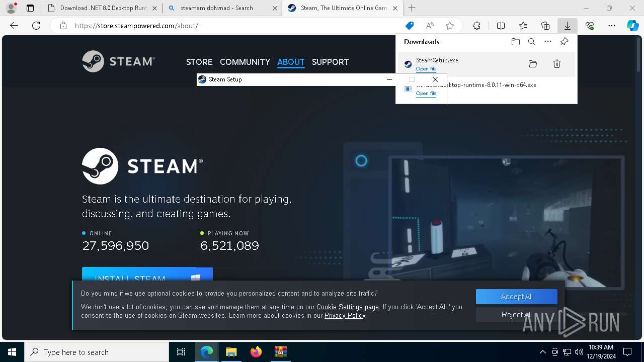Open Microsoft Edge from the taskbar
This screenshot has height=362, width=644.
[207, 352]
